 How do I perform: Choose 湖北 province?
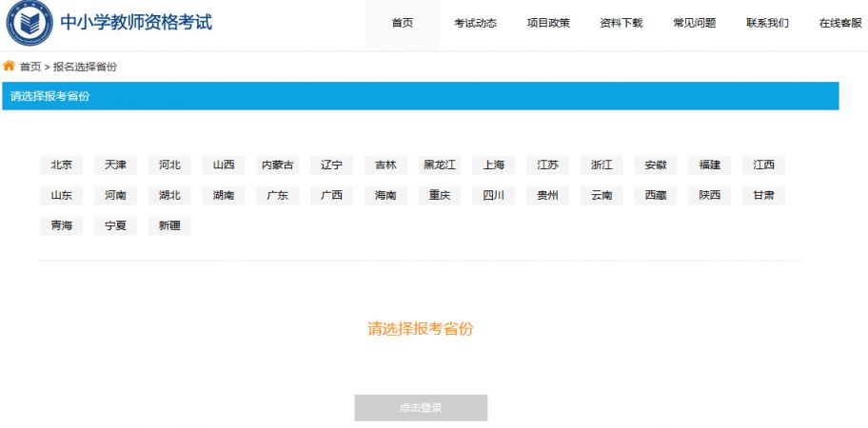[169, 195]
